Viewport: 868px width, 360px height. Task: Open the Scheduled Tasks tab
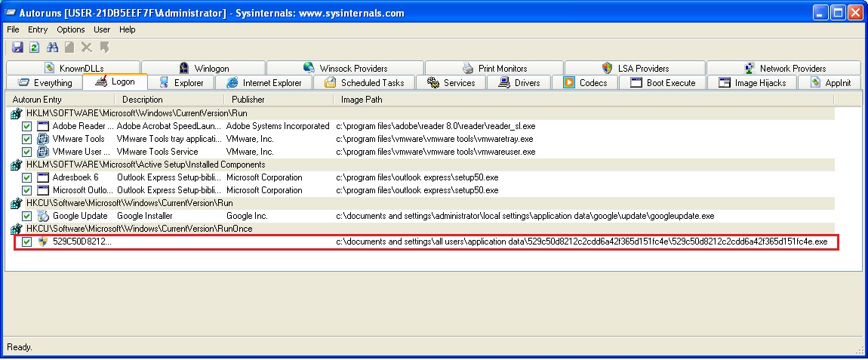point(365,82)
